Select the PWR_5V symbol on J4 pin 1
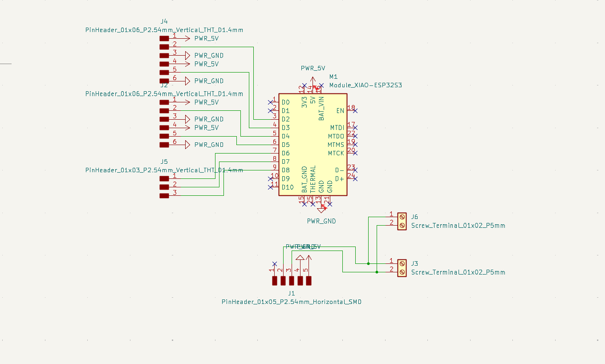Image resolution: width=605 pixels, height=364 pixels. [x=187, y=38]
